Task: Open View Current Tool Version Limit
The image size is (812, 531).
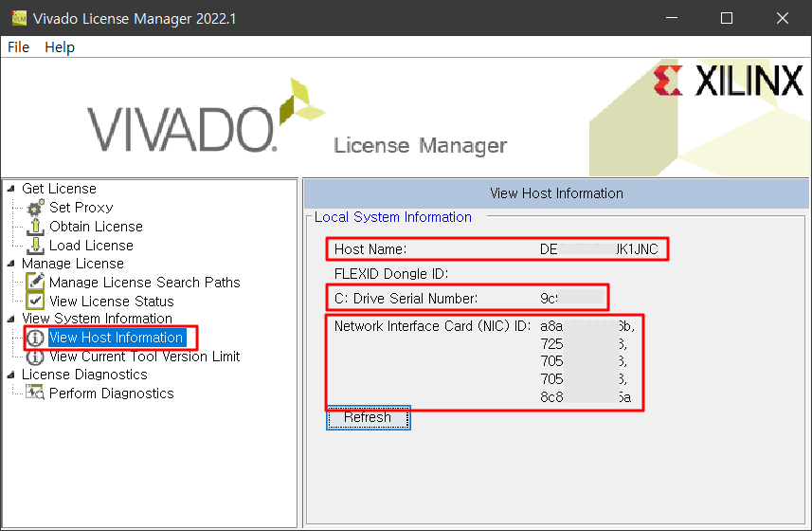Action: [144, 357]
